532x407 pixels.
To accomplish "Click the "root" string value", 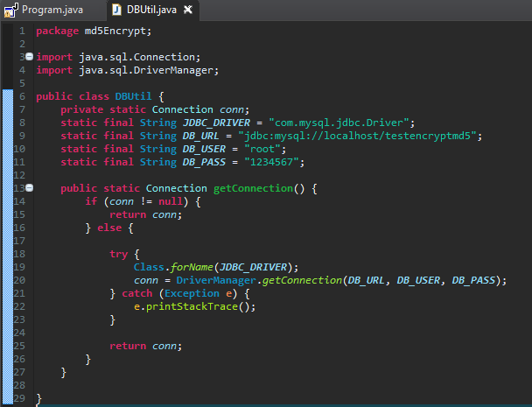I will (262, 149).
